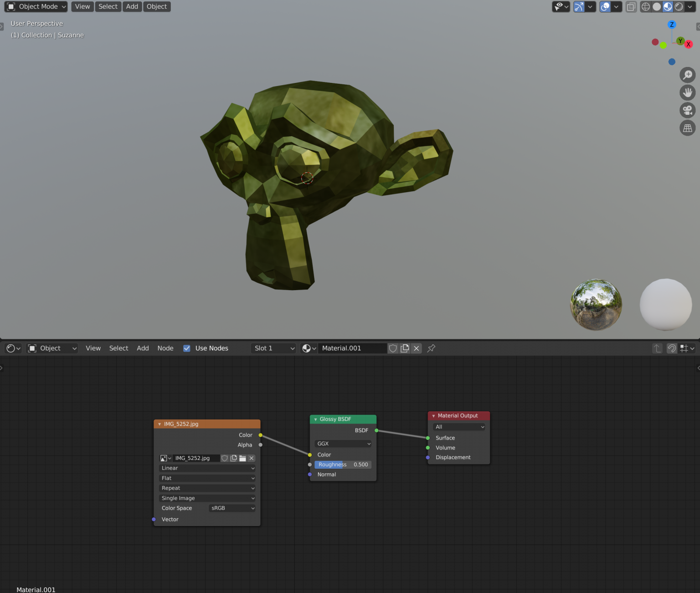
Task: Open the Add menu in the viewport
Action: (x=132, y=6)
